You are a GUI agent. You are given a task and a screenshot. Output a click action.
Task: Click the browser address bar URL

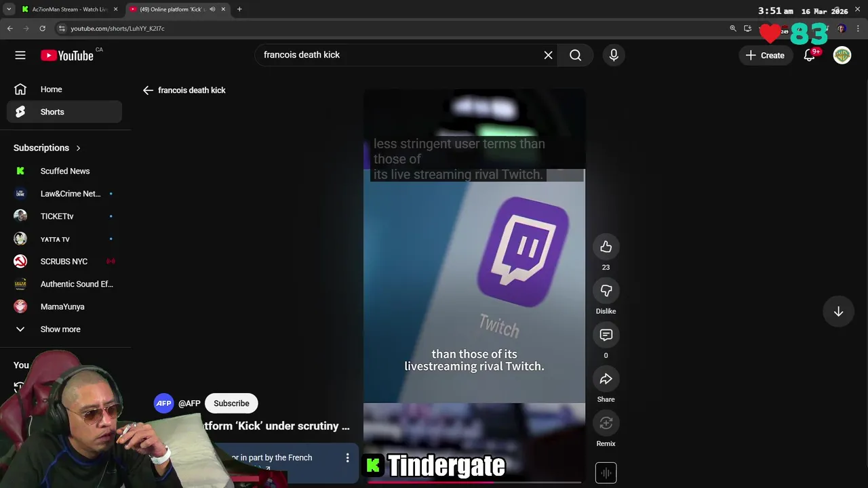click(x=117, y=28)
